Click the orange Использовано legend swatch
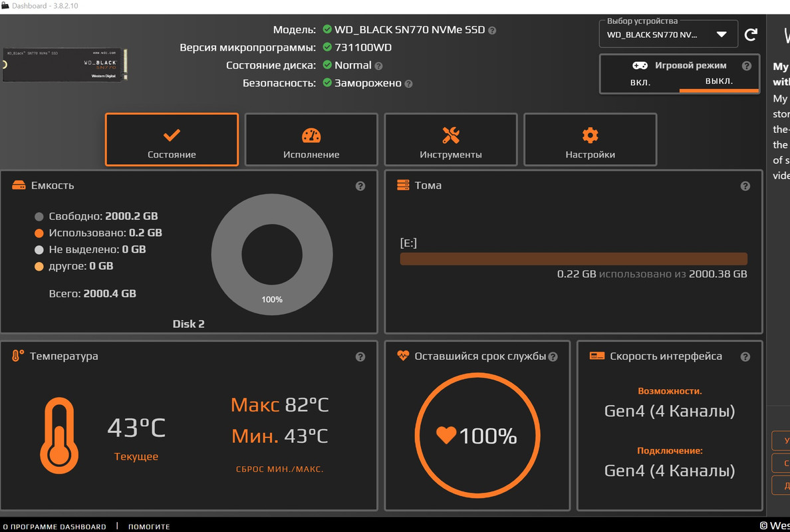790x532 pixels. click(x=39, y=233)
